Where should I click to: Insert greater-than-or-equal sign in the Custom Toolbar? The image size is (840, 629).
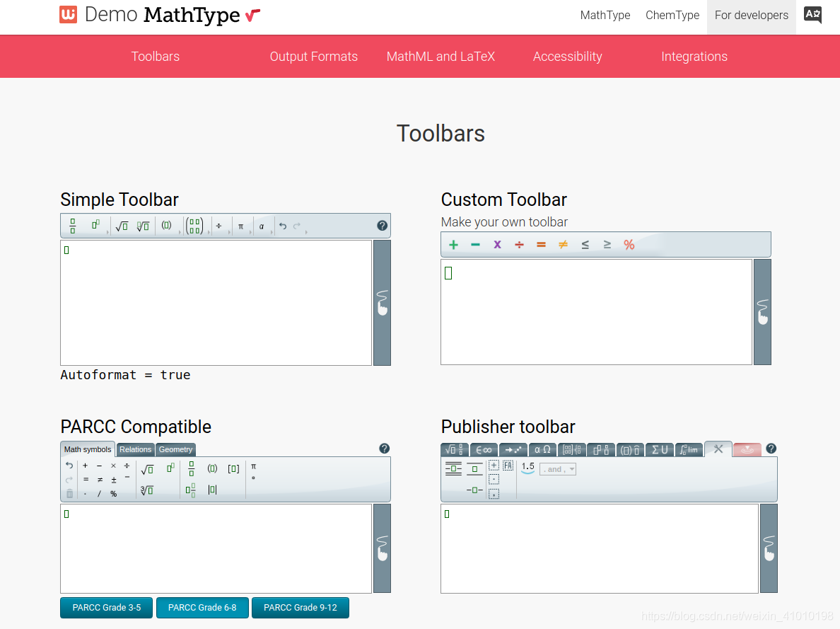[607, 245]
